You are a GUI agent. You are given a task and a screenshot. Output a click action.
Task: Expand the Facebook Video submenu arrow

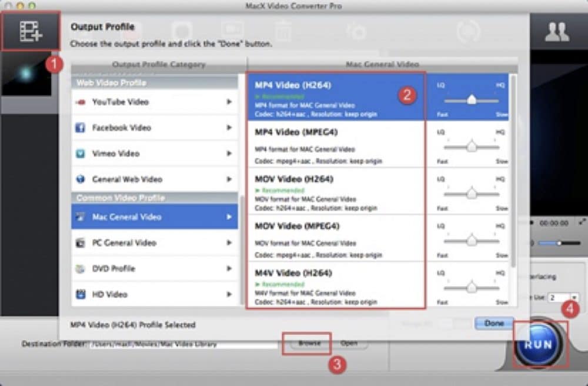pyautogui.click(x=229, y=128)
